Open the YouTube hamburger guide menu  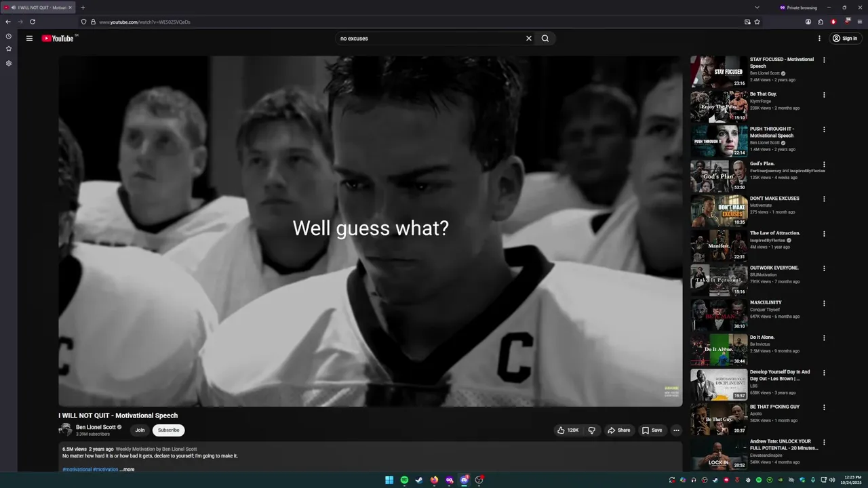[29, 39]
